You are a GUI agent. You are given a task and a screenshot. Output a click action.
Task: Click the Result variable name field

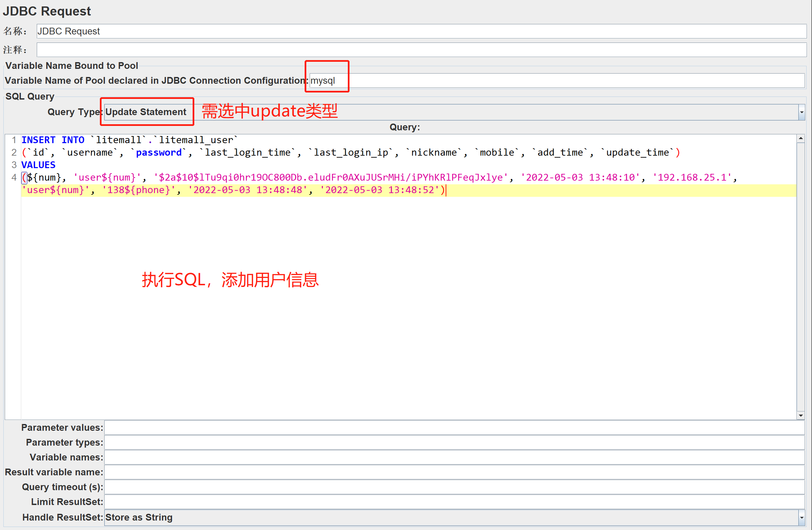pos(454,472)
